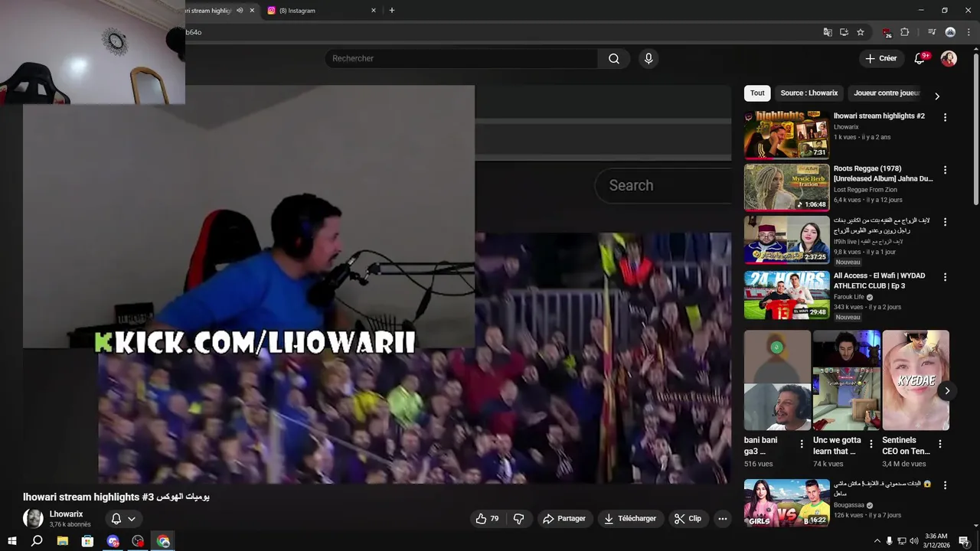Click the video player to pause
The image size is (980, 551).
pos(375,285)
